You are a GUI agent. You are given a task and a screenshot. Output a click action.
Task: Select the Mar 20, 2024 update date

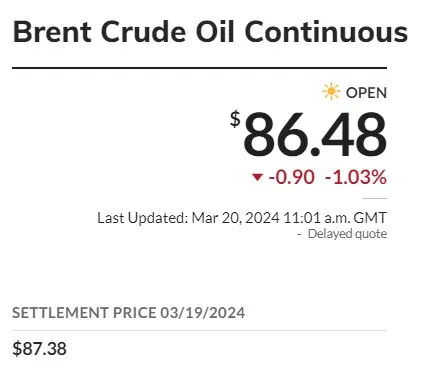pyautogui.click(x=236, y=218)
